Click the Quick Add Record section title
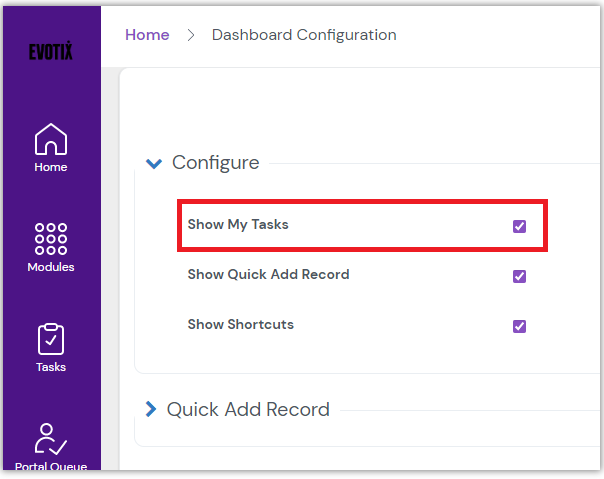 pos(248,409)
